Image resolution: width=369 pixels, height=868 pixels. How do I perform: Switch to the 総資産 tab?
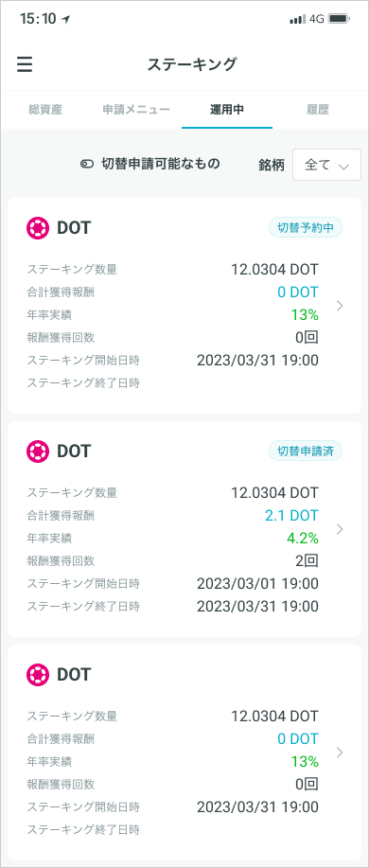tap(45, 110)
